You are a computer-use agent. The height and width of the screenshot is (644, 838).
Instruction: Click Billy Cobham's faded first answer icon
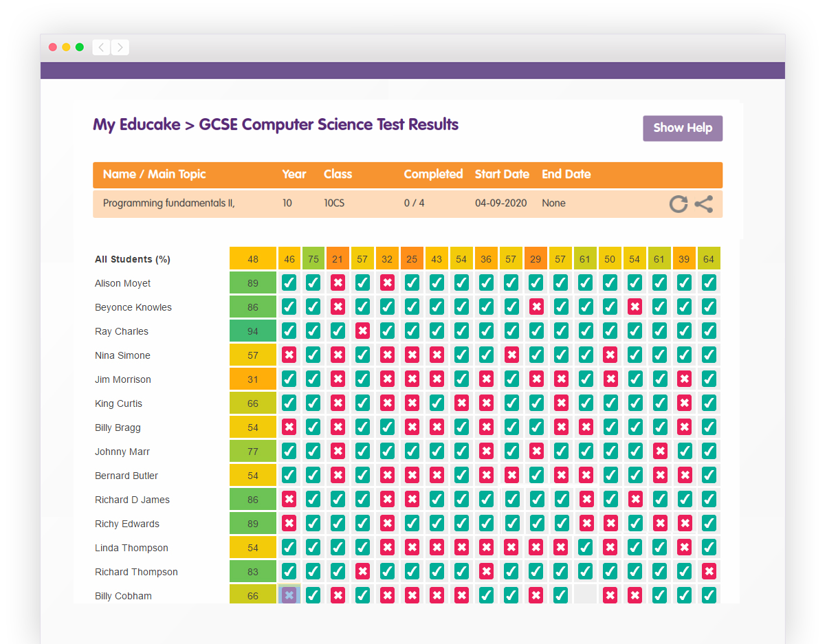click(289, 595)
